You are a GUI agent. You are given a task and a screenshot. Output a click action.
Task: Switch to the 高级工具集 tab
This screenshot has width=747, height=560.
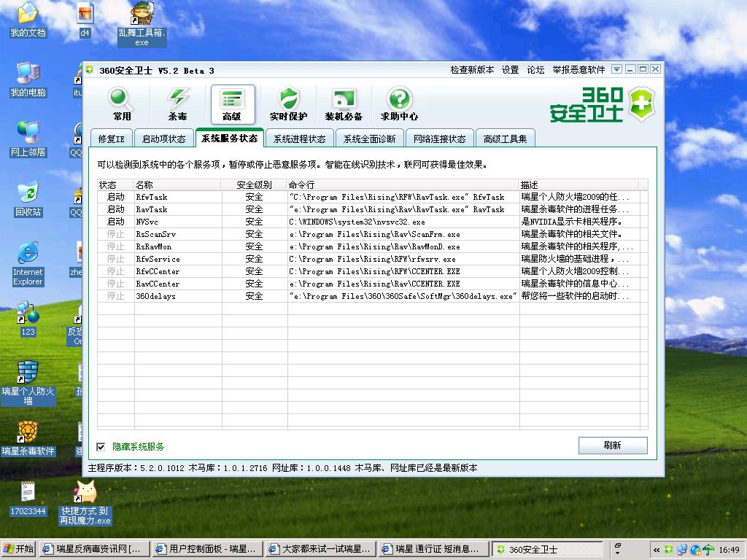point(505,139)
